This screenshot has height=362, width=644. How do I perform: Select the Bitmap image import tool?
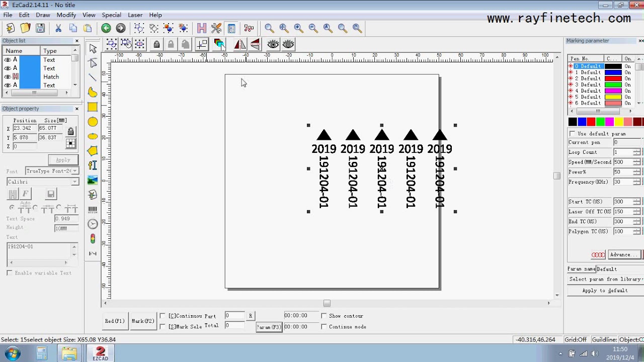(93, 180)
